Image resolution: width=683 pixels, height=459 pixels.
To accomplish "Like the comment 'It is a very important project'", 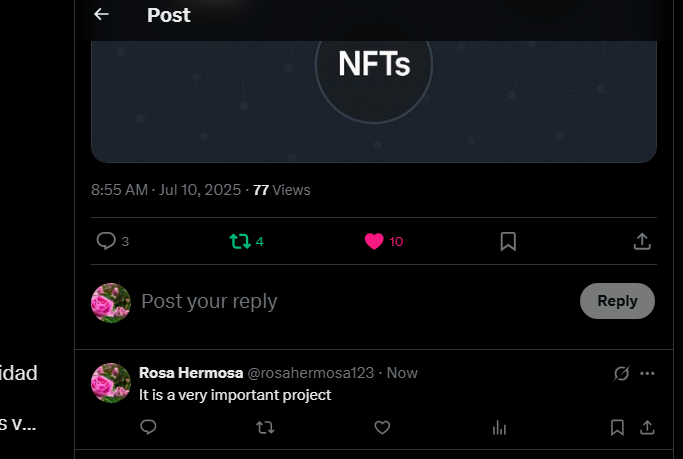I will coord(382,428).
